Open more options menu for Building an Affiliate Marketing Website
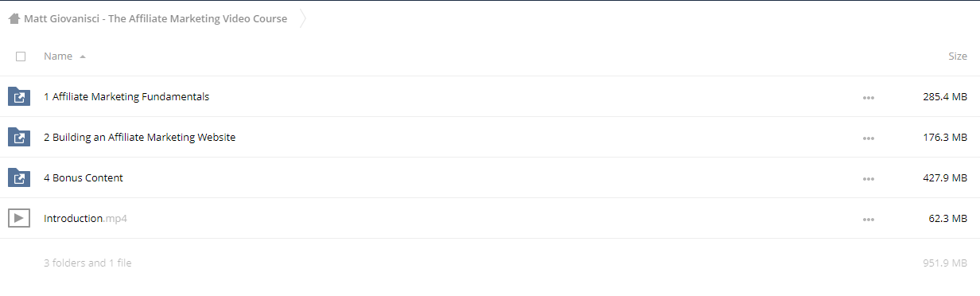Viewport: 980px width, 296px height. (x=869, y=138)
